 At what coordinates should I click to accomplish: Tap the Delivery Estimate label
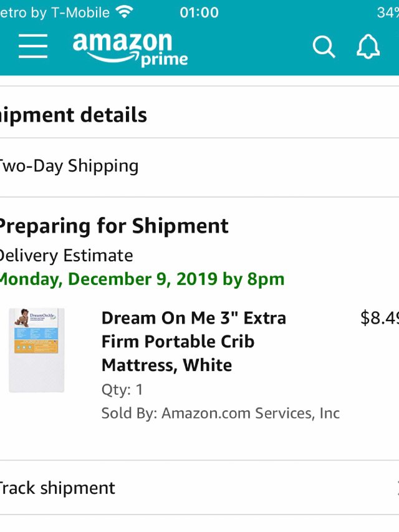(65, 256)
